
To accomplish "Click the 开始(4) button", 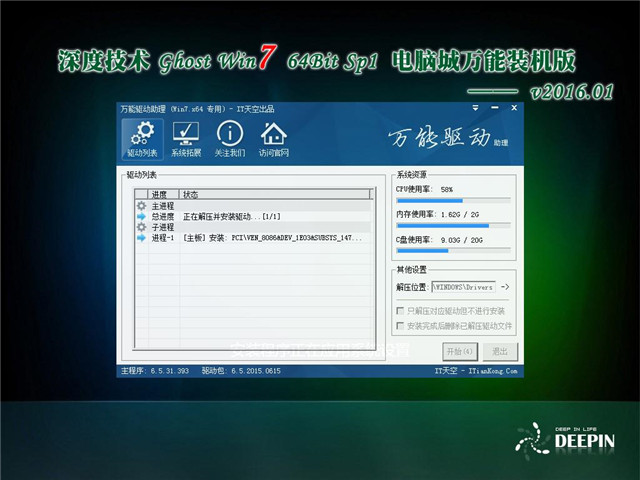I will [460, 351].
